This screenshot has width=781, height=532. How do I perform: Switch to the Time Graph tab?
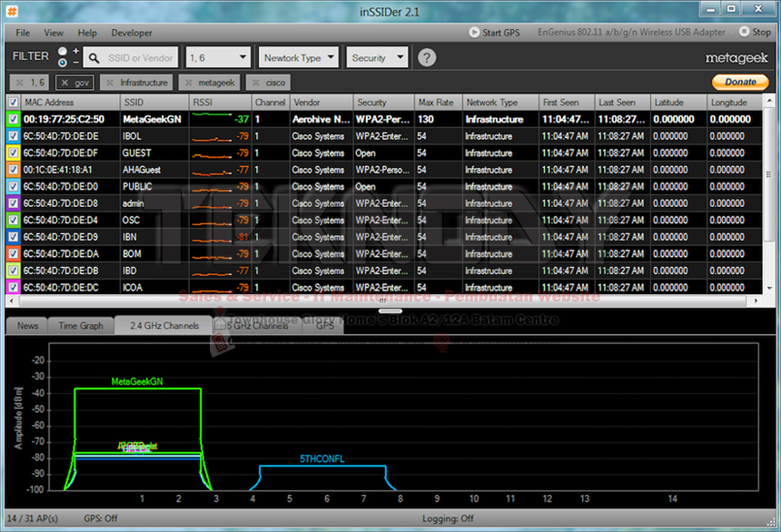tap(81, 326)
